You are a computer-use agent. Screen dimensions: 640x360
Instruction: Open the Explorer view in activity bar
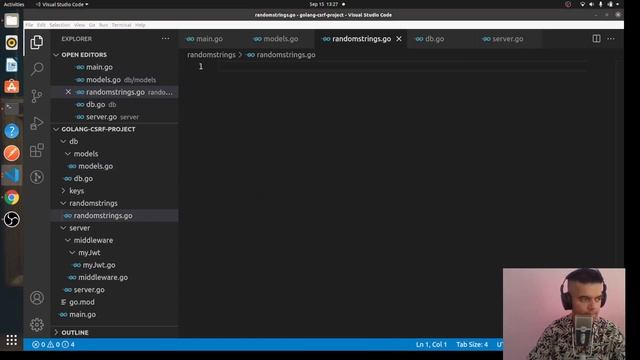[37, 42]
